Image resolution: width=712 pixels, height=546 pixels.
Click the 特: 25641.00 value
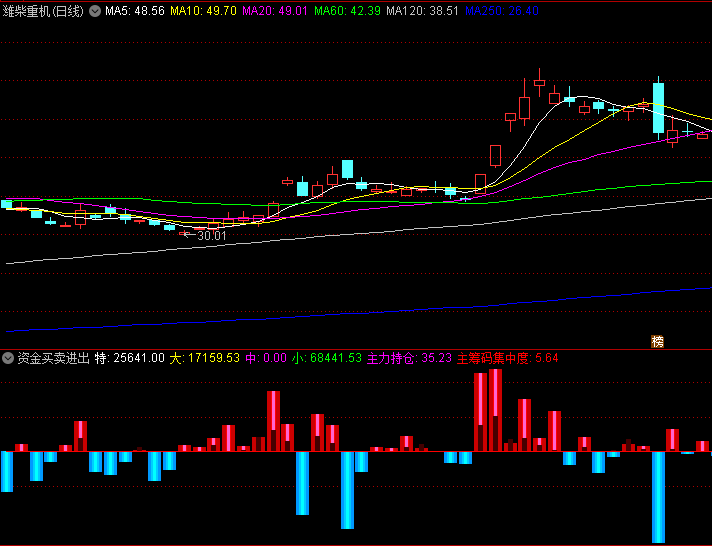pyautogui.click(x=129, y=358)
